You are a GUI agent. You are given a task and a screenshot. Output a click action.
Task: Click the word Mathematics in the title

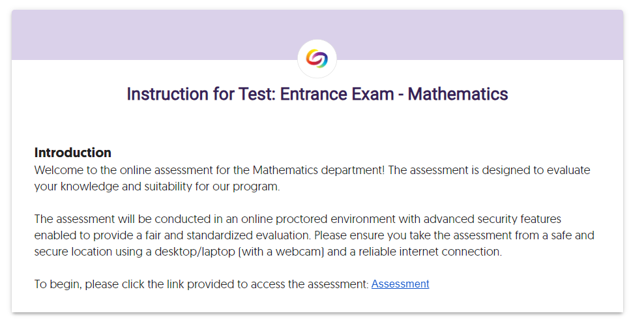[458, 94]
